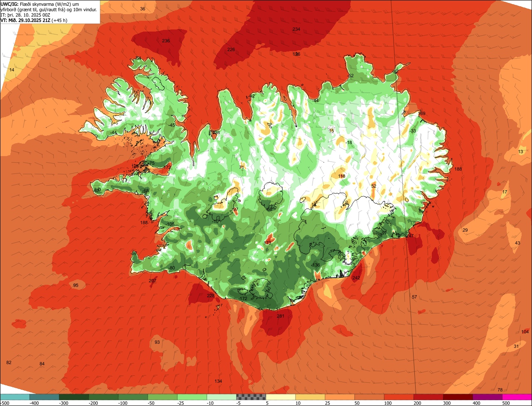532x406 pixels.
Task: Click the flux value 71 in the northern interior
Action: point(241,167)
